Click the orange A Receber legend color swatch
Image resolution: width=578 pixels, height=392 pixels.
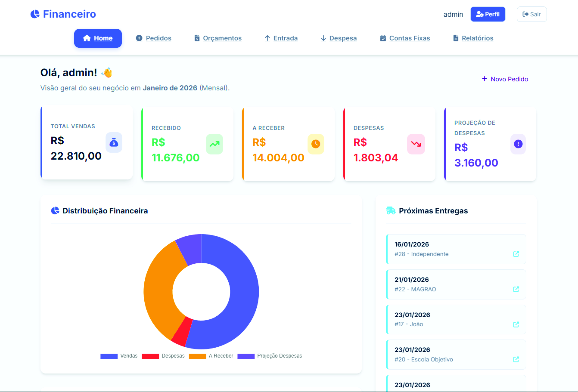pos(198,356)
